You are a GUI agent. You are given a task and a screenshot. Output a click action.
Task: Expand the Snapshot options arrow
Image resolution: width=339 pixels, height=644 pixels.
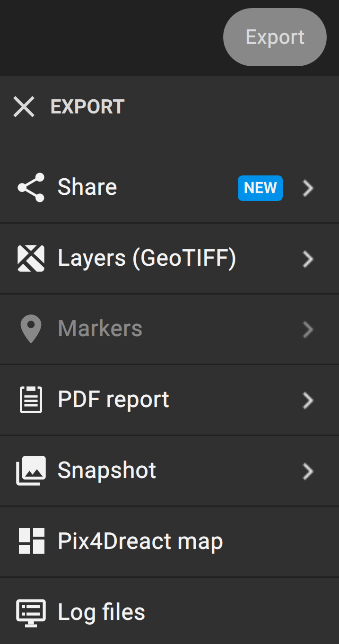(308, 471)
